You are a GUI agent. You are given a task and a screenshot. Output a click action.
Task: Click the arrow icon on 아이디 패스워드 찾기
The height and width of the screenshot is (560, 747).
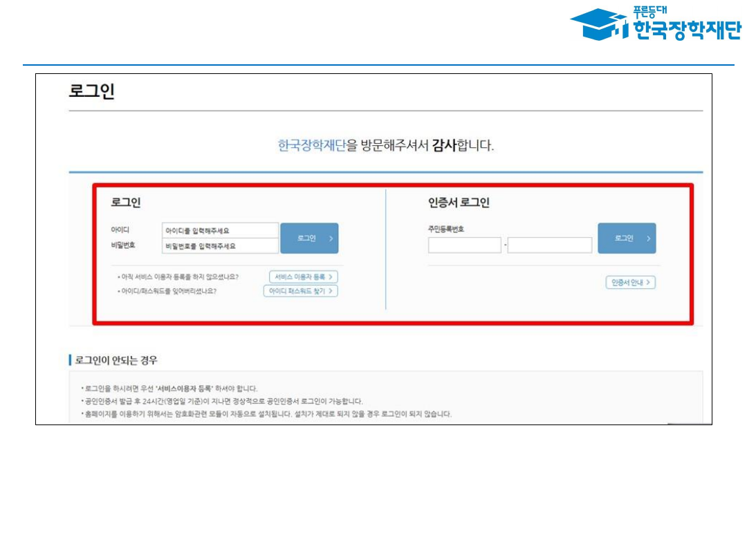pyautogui.click(x=331, y=291)
